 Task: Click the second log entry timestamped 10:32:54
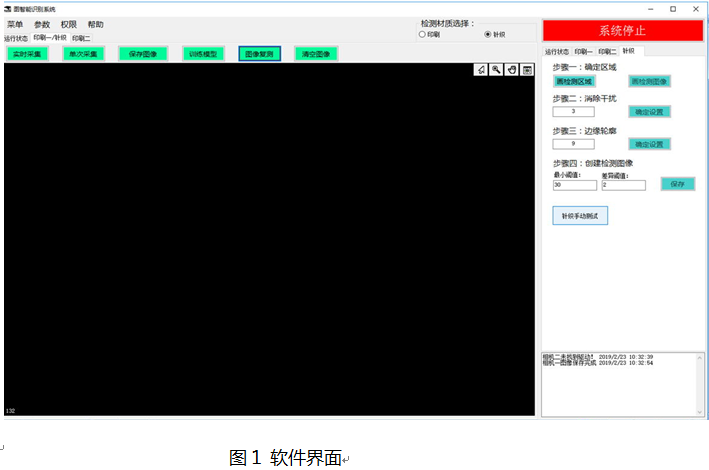pos(598,363)
